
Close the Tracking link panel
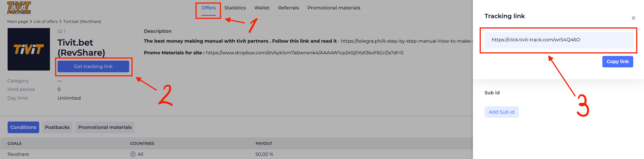pyautogui.click(x=633, y=18)
